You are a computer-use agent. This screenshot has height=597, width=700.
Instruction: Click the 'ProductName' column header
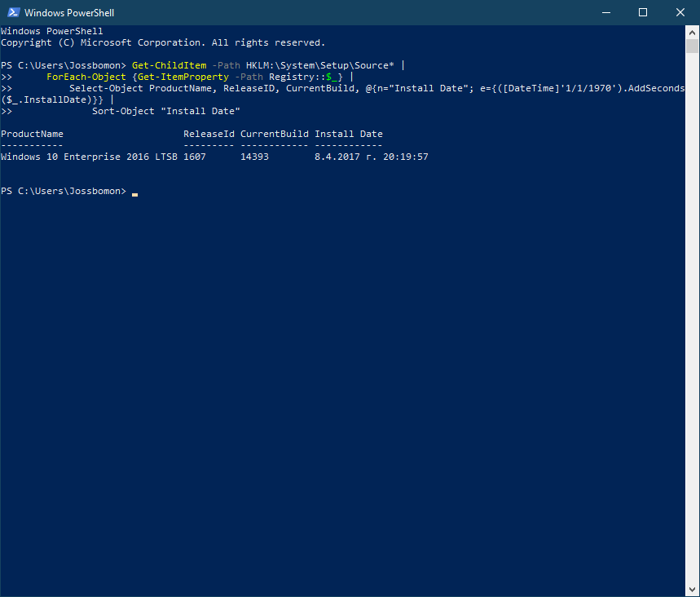[x=32, y=134]
